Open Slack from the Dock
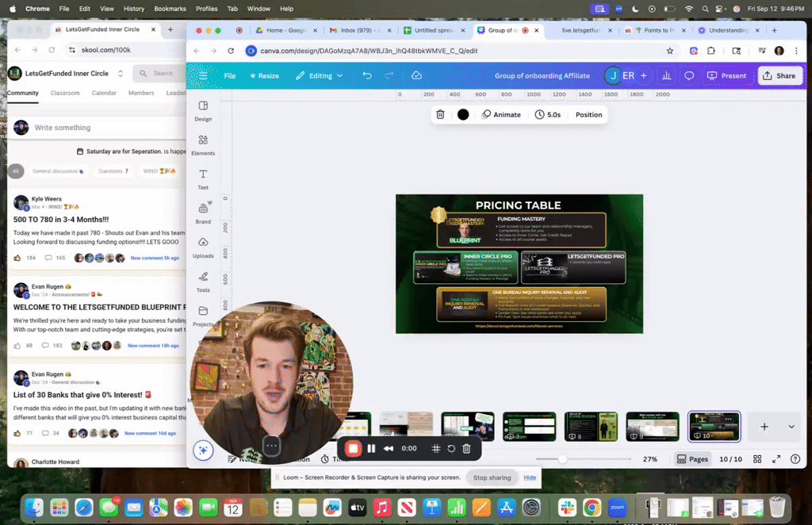 pyautogui.click(x=568, y=508)
